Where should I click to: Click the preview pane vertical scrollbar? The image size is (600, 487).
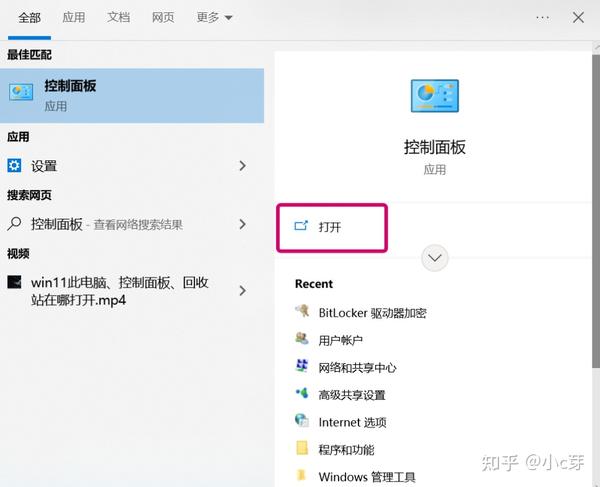pos(596,211)
